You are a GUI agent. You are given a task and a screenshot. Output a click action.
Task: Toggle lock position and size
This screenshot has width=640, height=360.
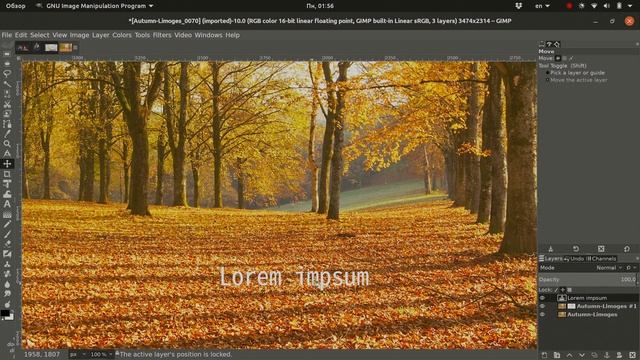[563, 290]
